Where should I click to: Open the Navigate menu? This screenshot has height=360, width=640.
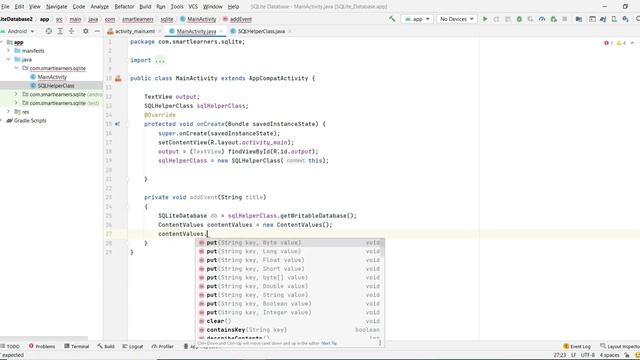click(x=56, y=7)
